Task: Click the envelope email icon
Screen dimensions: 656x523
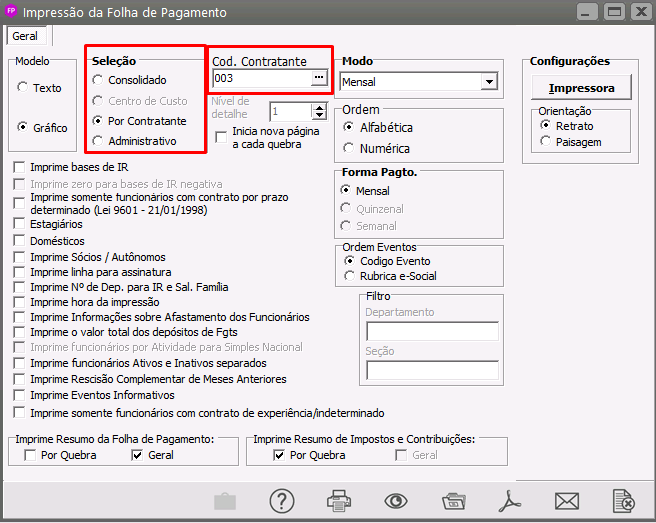Action: coord(567,500)
